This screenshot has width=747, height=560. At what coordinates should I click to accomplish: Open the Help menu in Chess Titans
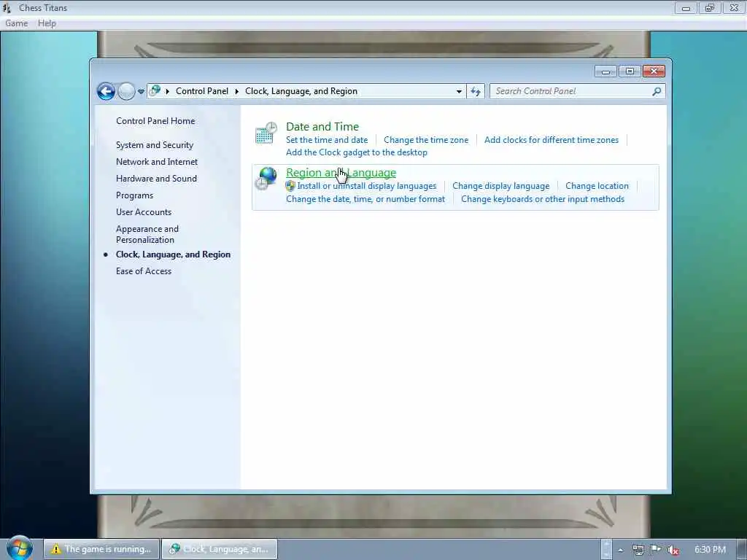pyautogui.click(x=47, y=23)
